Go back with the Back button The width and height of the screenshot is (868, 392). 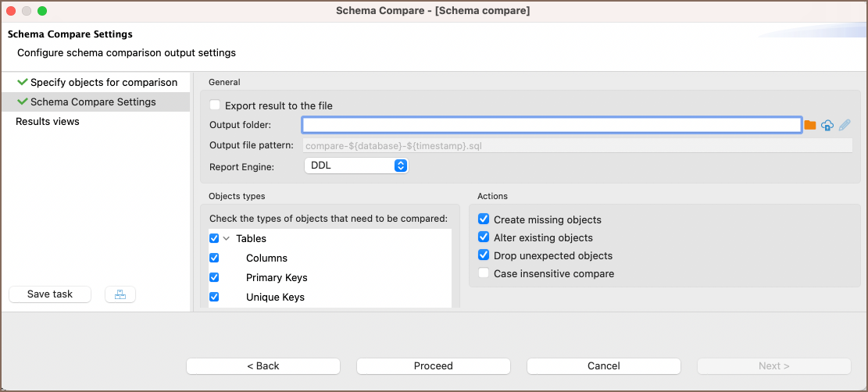point(263,365)
